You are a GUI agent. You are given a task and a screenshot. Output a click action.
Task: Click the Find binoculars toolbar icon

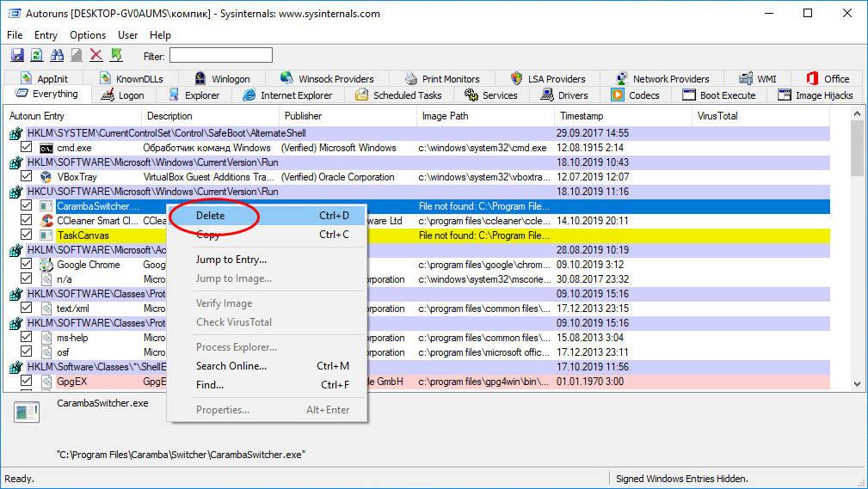57,55
